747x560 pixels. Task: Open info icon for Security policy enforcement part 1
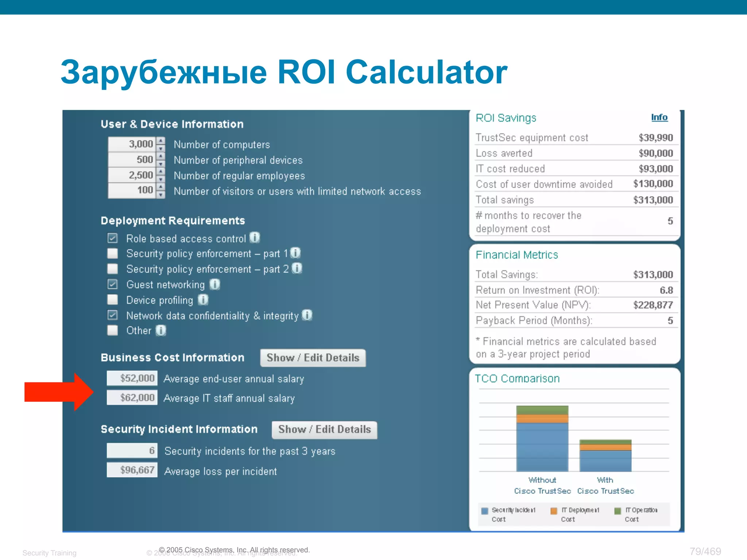coord(295,253)
